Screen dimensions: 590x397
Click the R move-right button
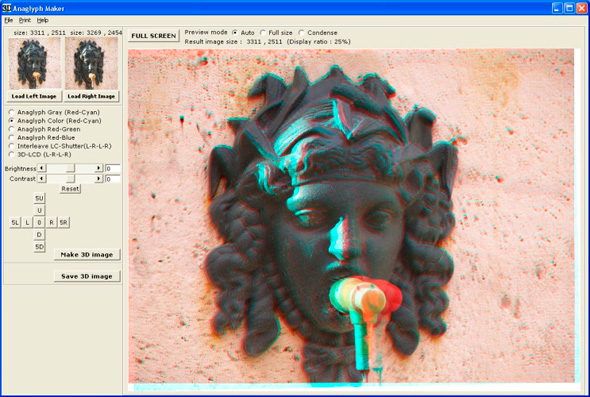point(51,222)
